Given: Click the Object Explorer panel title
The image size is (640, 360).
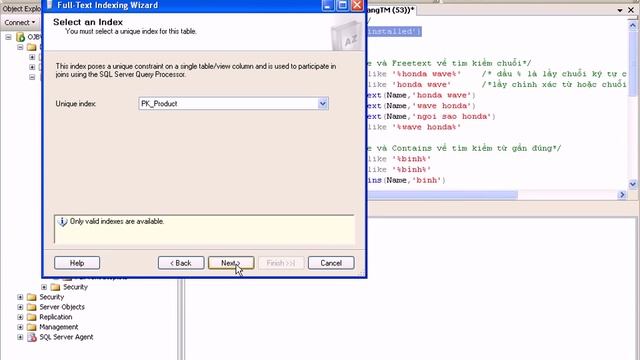Looking at the screenshot, I should click(x=21, y=9).
